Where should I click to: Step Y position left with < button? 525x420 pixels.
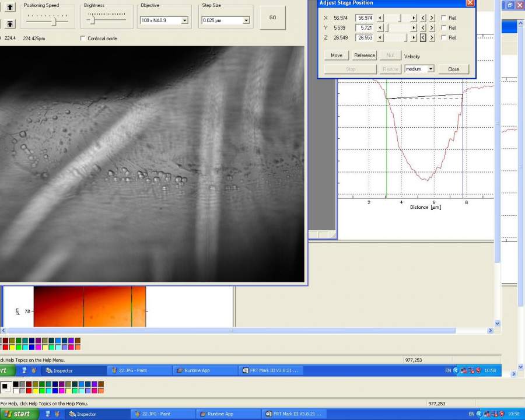[x=423, y=28]
